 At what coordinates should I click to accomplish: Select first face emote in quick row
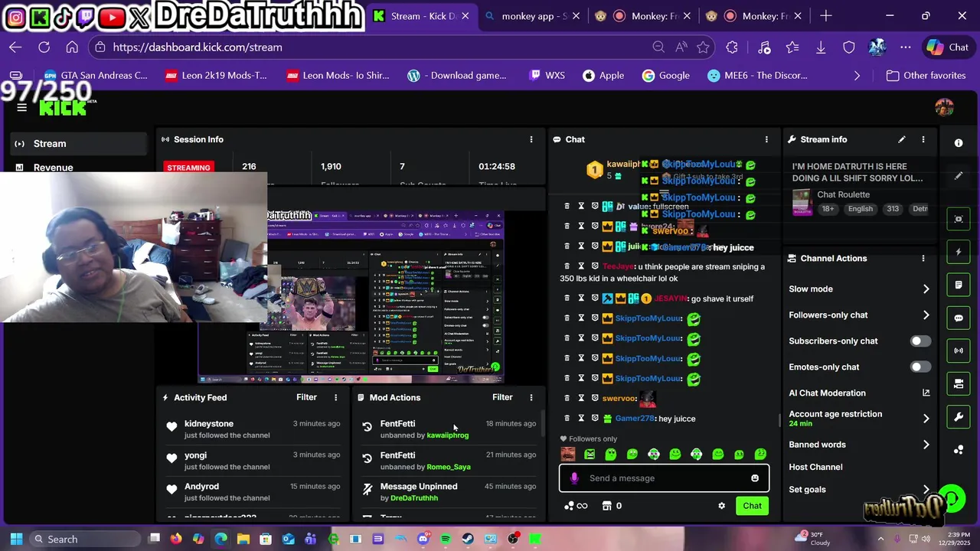pyautogui.click(x=568, y=454)
